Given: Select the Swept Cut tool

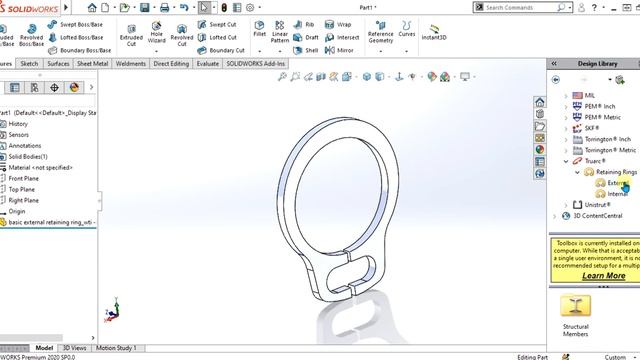Looking at the screenshot, I should (217, 24).
